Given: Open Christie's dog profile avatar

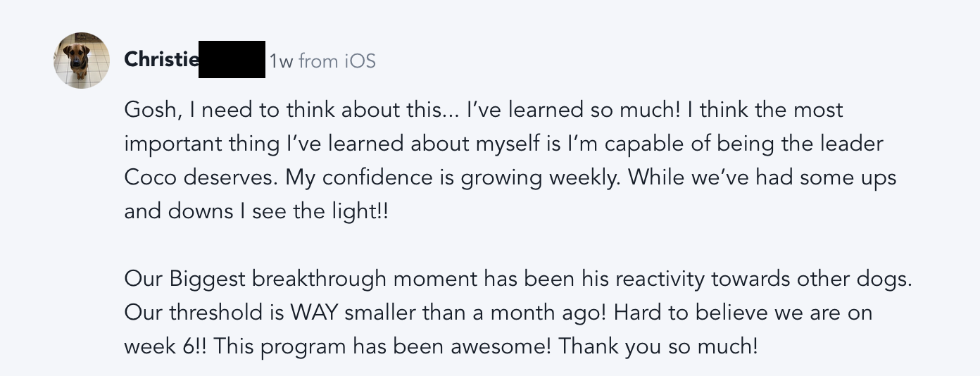Looking at the screenshot, I should tap(82, 61).
